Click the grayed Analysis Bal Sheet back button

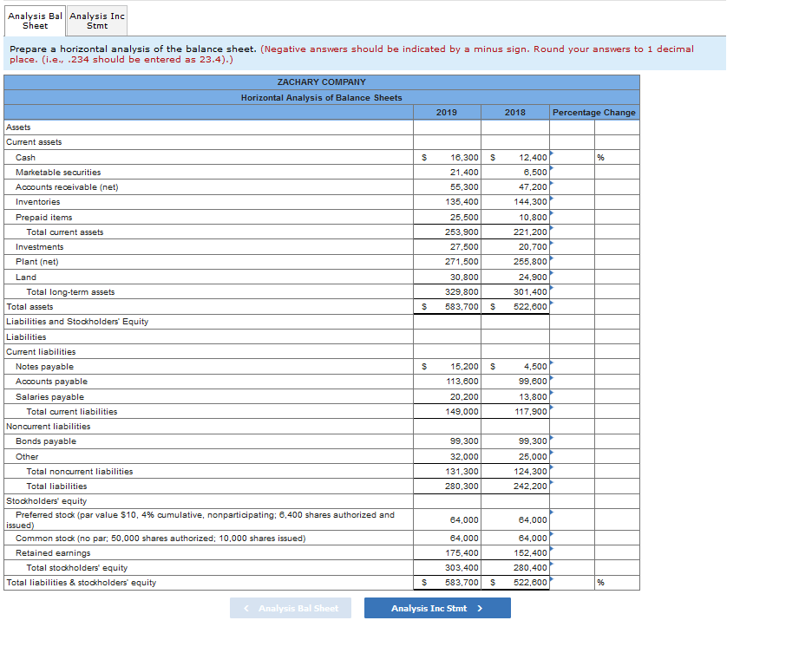click(291, 608)
